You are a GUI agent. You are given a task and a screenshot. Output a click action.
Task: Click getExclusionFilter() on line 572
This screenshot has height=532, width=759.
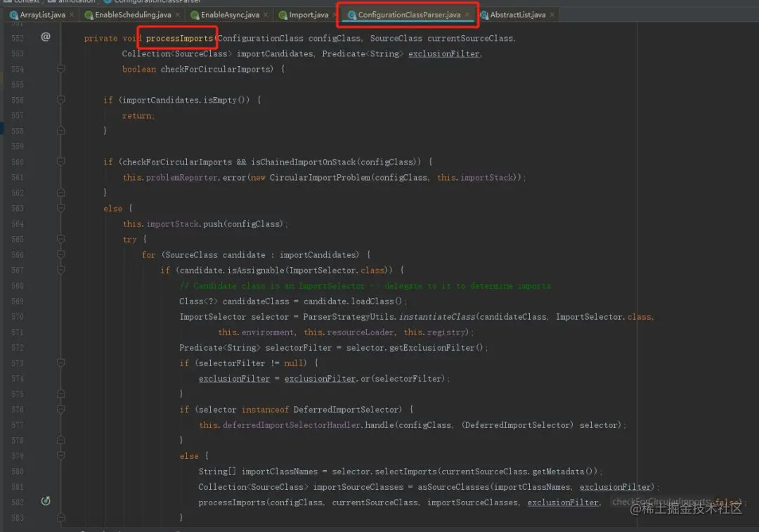point(436,348)
